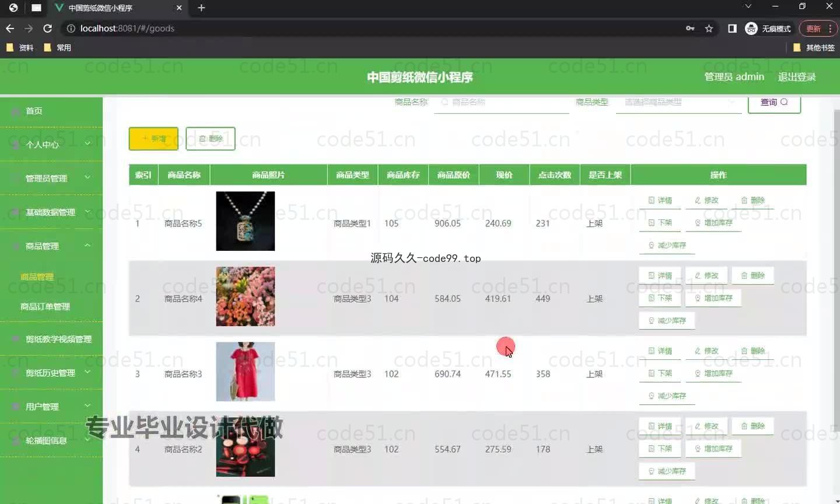
Task: Click 下架 for 商品名称5
Action: pos(660,223)
